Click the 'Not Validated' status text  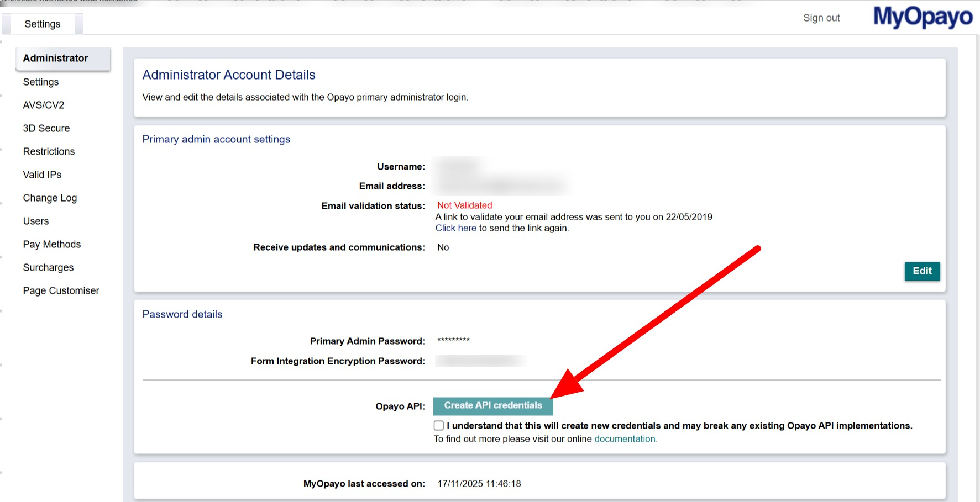[x=464, y=205]
